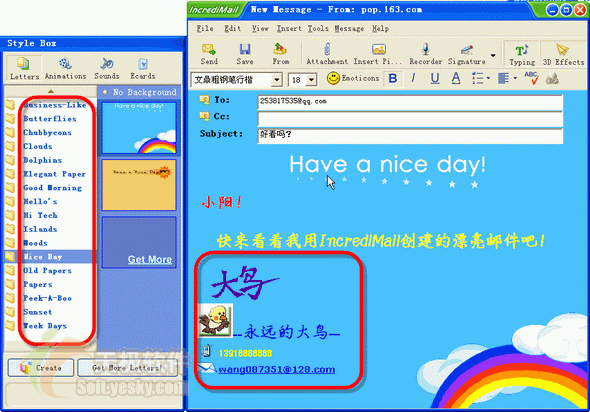Open the Message menu

tap(349, 29)
